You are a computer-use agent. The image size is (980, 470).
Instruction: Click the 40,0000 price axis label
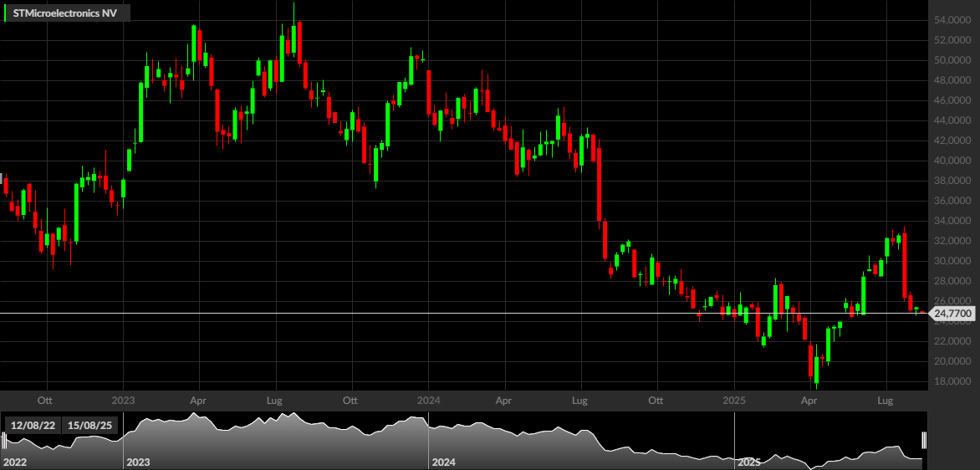pos(952,161)
